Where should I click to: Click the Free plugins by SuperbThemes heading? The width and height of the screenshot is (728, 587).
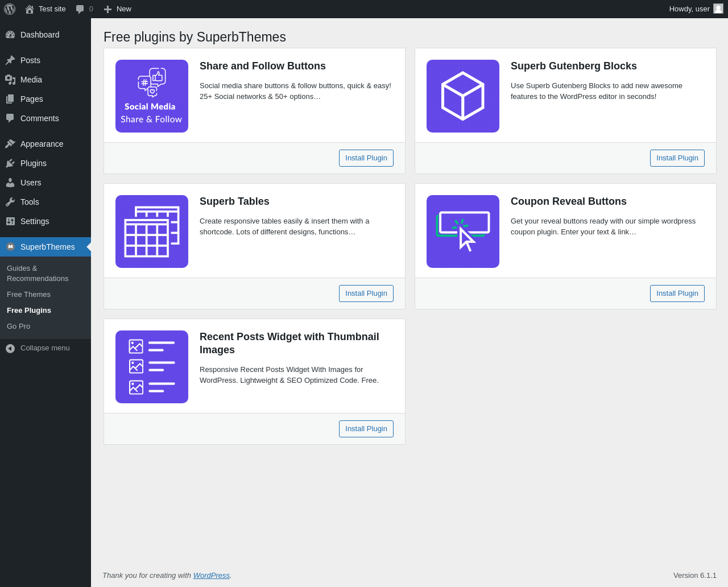click(195, 37)
